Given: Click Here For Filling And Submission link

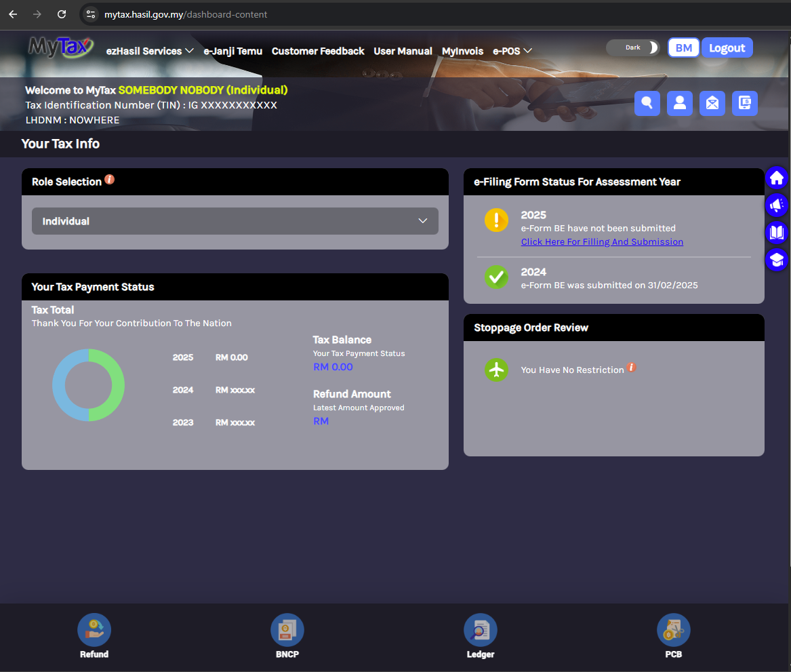Looking at the screenshot, I should [x=602, y=241].
